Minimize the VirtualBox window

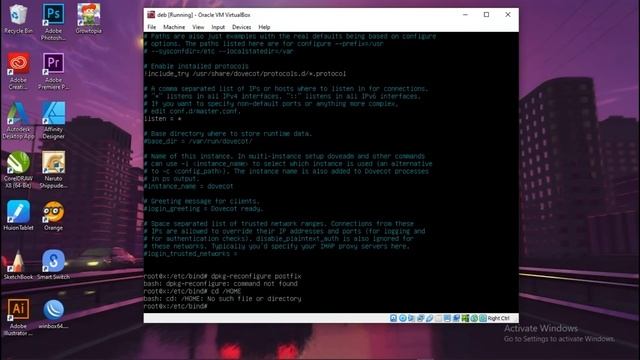click(465, 15)
